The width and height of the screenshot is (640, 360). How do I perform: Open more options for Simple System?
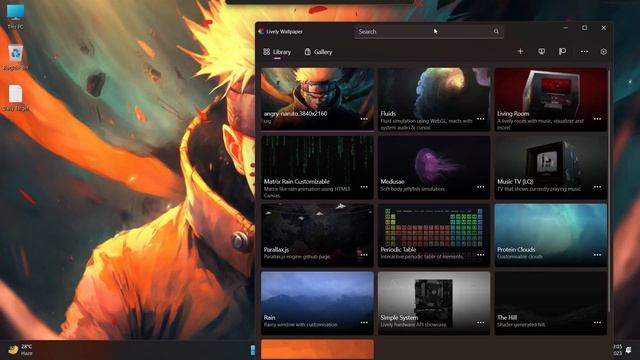[480, 322]
